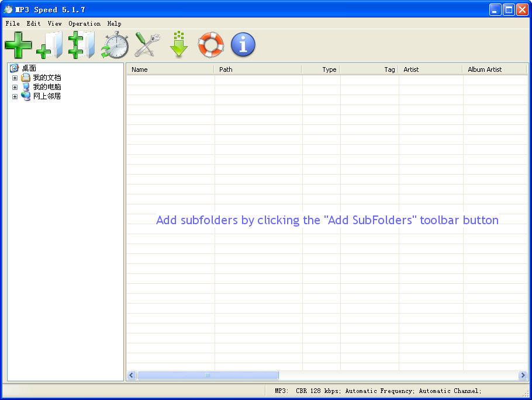Click the green plus Add Files icon
Image resolution: width=532 pixels, height=400 pixels.
point(18,45)
